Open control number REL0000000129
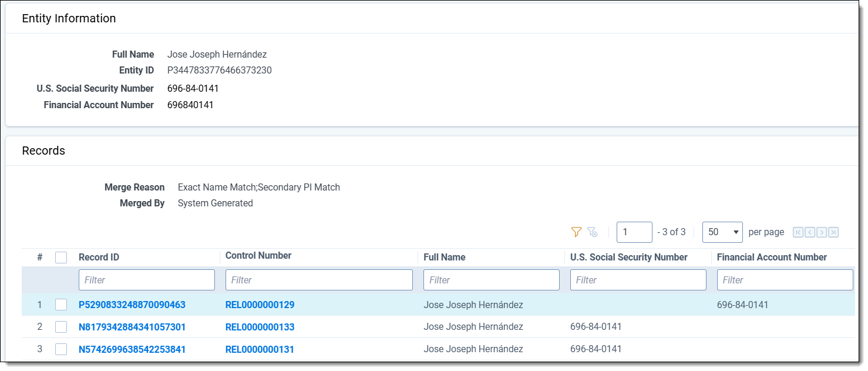 point(260,305)
